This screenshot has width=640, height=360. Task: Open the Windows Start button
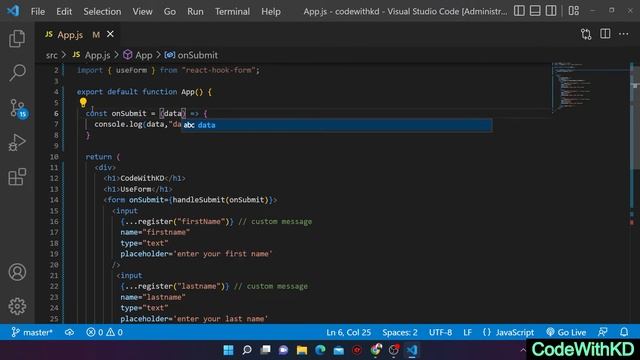[x=228, y=350]
